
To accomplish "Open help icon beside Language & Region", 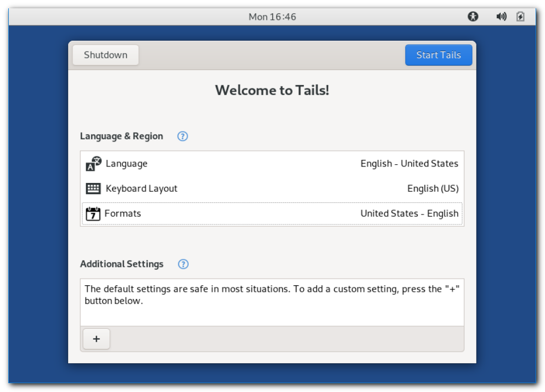I will tap(183, 136).
